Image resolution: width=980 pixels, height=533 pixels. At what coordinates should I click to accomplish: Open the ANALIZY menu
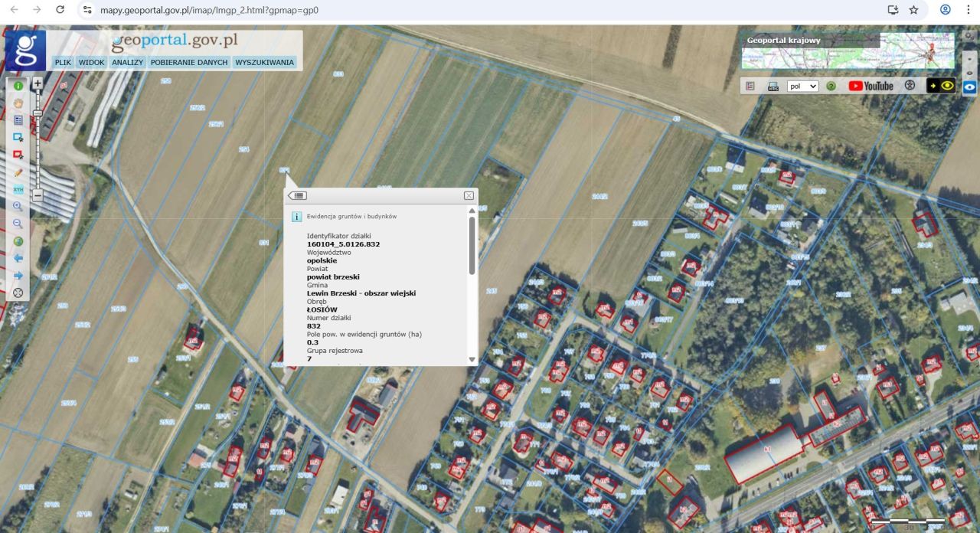click(127, 63)
